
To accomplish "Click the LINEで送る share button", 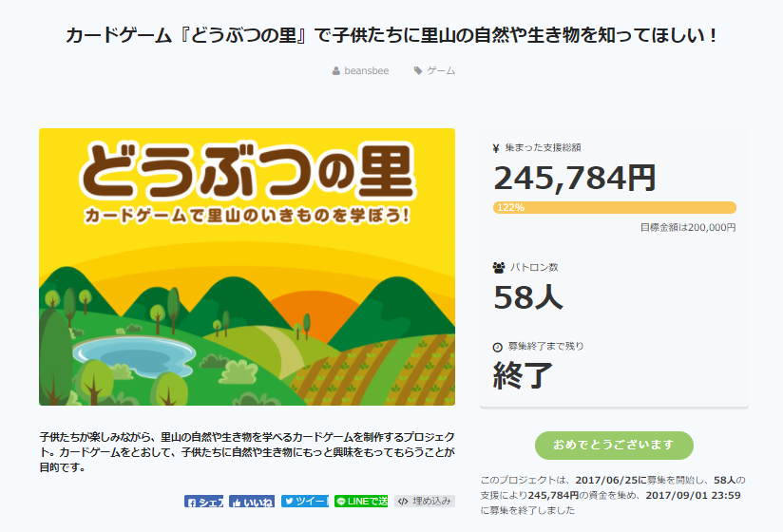I will click(361, 502).
